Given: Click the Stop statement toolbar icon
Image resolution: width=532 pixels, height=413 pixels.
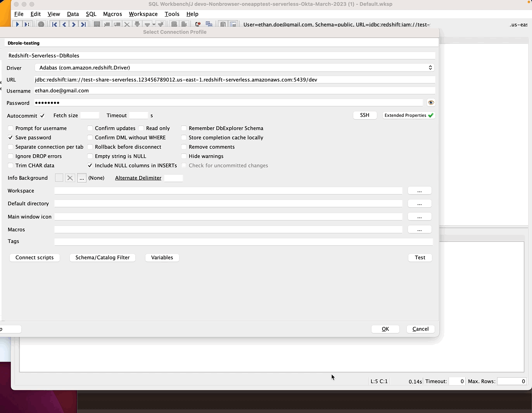Looking at the screenshot, I should click(x=41, y=24).
